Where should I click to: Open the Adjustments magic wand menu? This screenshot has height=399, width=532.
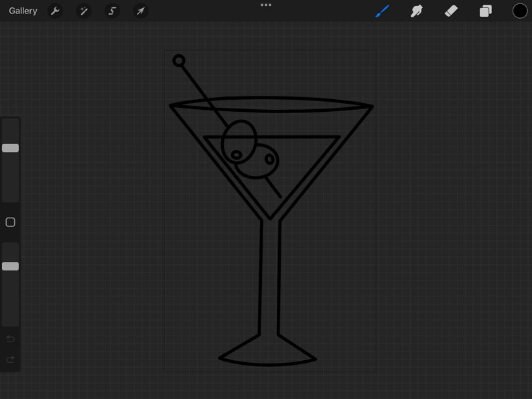(84, 11)
